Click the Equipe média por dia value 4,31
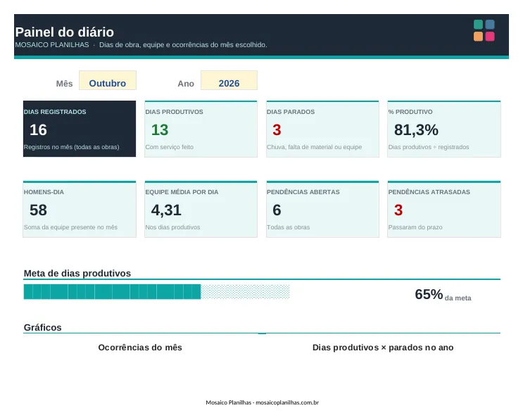The image size is (523, 420). (x=166, y=210)
